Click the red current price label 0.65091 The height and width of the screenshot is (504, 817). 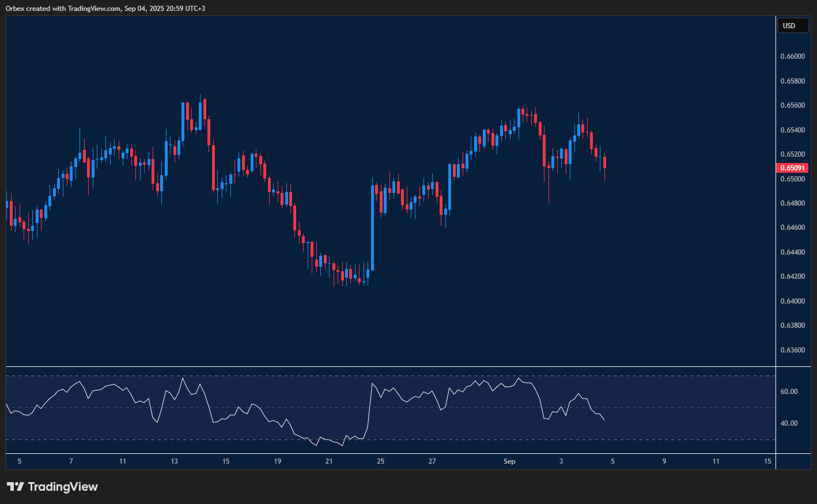[793, 168]
